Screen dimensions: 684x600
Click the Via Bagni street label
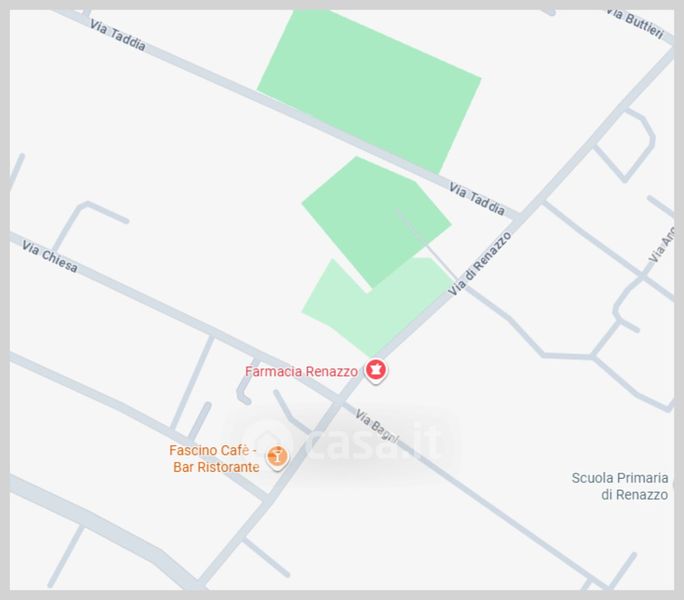377,426
